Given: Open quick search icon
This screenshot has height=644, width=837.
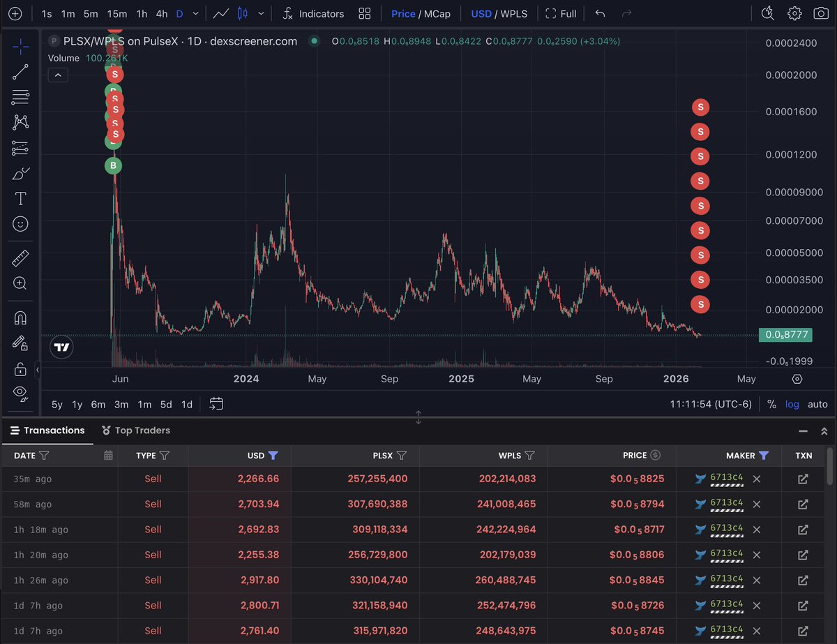Looking at the screenshot, I should [x=767, y=13].
